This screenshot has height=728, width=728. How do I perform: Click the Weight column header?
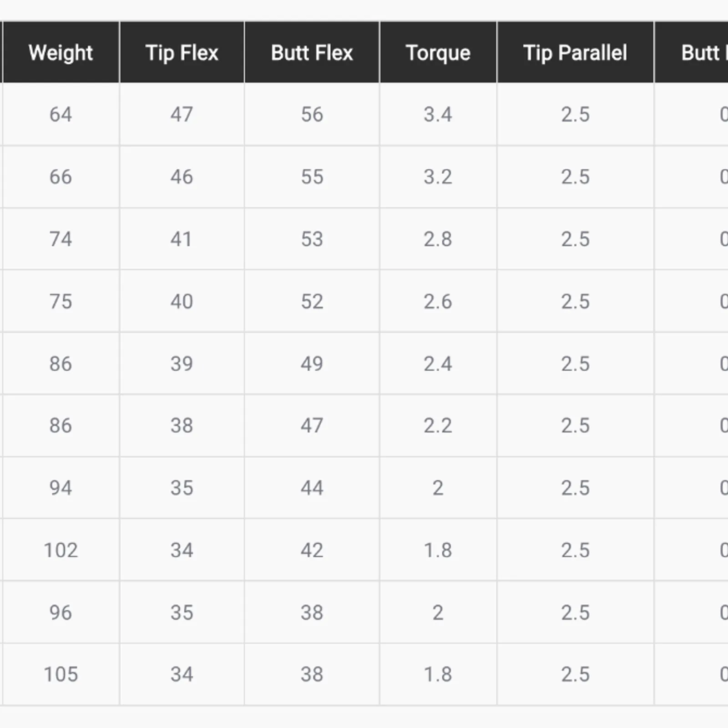[61, 53]
